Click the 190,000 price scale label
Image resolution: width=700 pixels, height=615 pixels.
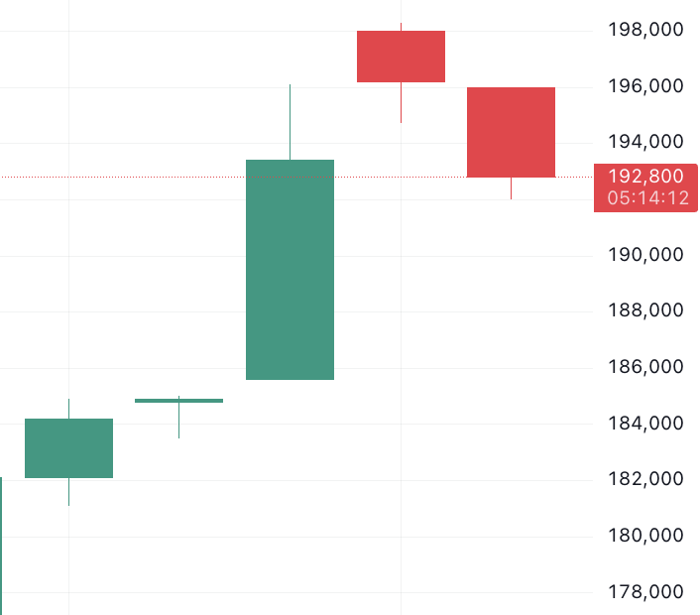pos(645,255)
